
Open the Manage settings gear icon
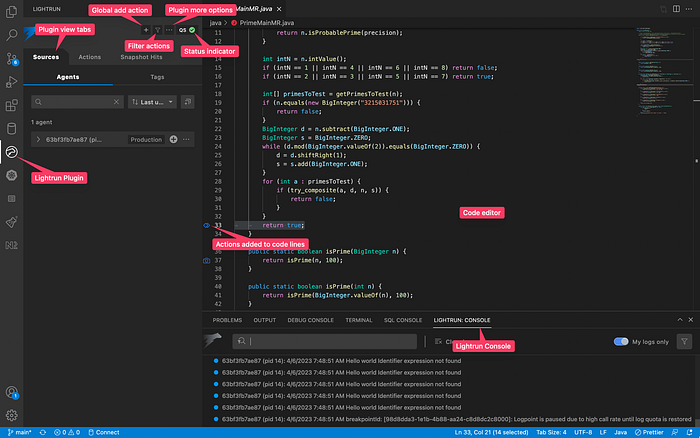pyautogui.click(x=12, y=415)
